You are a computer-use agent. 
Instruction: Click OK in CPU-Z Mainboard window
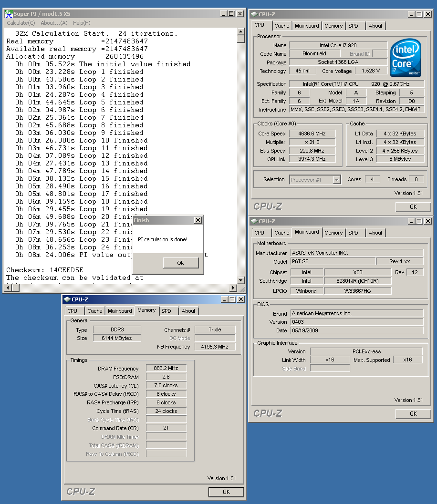point(413,414)
